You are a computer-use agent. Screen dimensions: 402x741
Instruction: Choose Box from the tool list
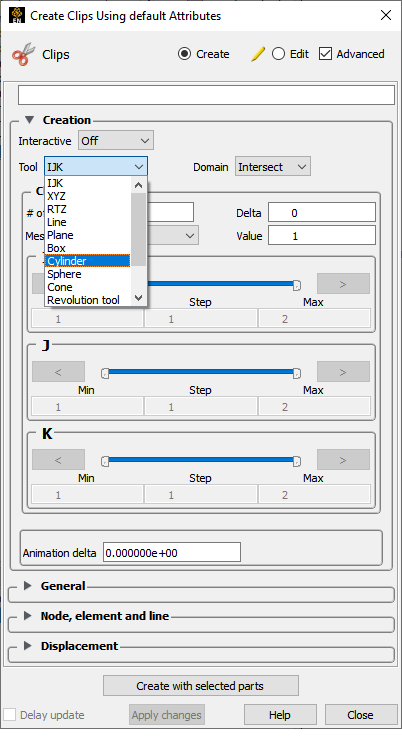pos(87,248)
